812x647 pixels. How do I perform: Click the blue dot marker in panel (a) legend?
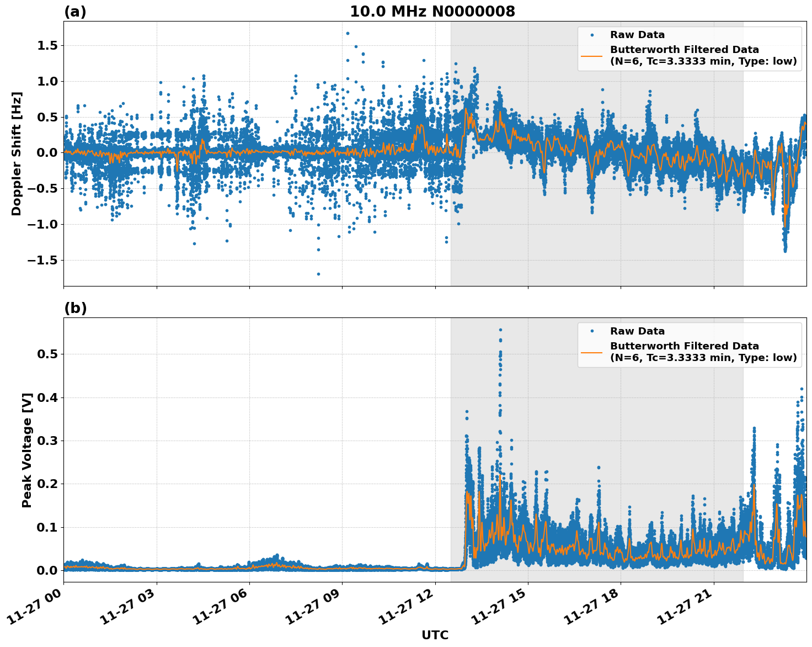coord(592,35)
